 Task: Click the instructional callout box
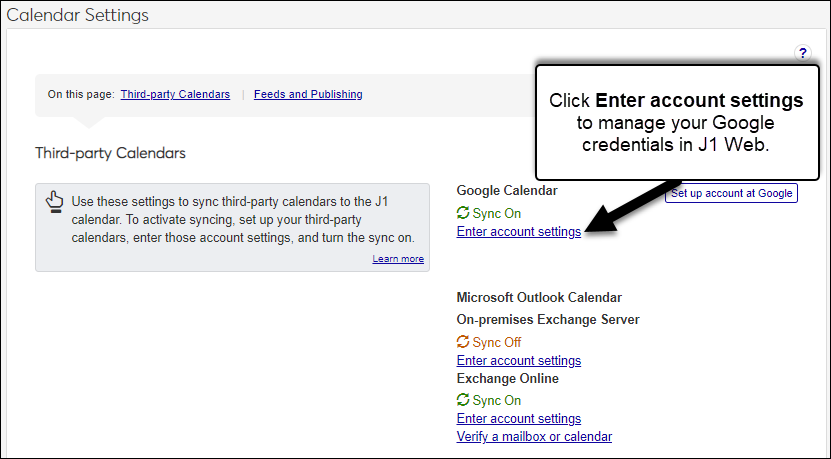(x=676, y=122)
